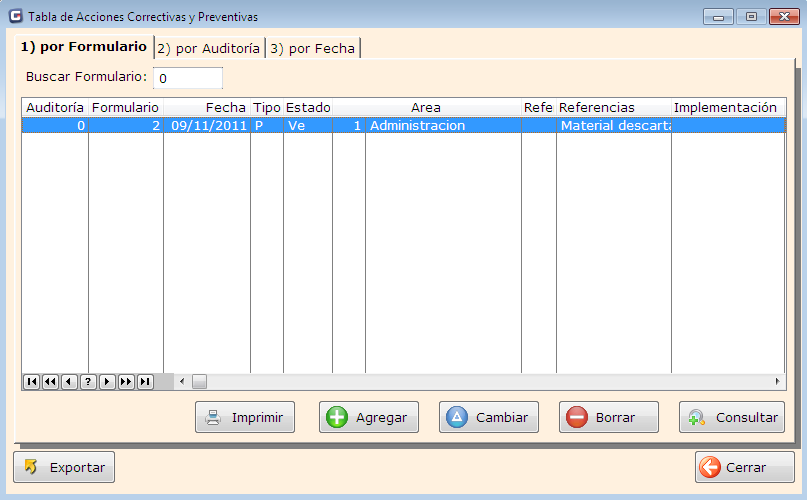Screen dimensions: 807x500
Task: Switch to the 2) por Auditoría tab
Action: [x=208, y=48]
